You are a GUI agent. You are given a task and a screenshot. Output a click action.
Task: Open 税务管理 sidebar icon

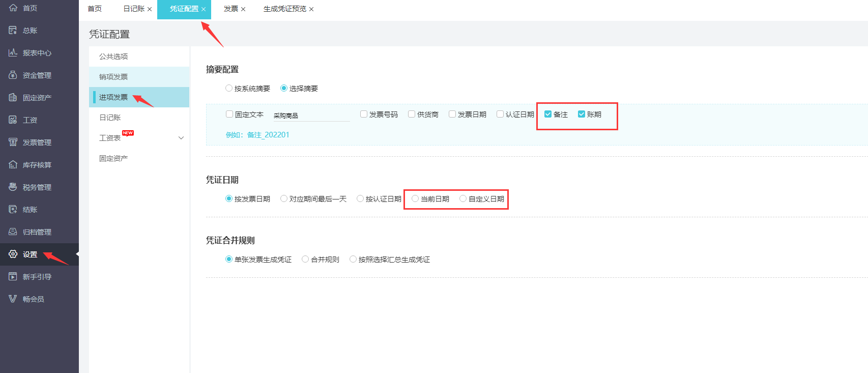[x=13, y=187]
